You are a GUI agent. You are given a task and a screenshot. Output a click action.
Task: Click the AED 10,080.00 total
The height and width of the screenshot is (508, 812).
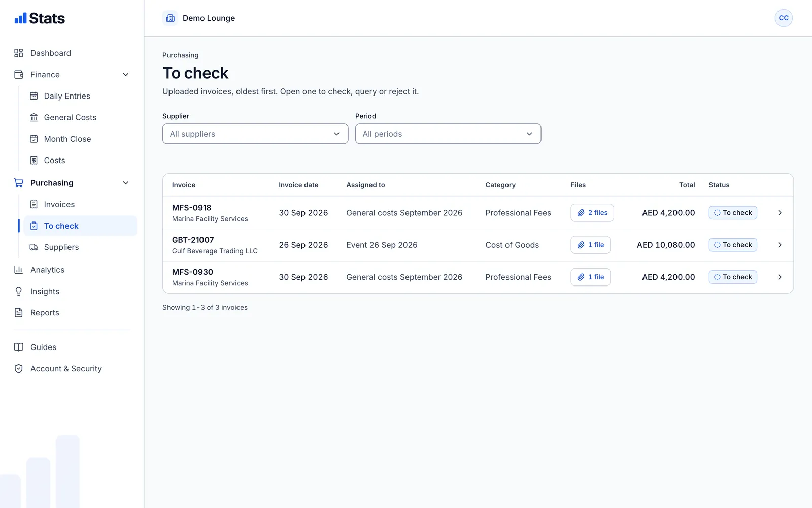click(x=666, y=245)
